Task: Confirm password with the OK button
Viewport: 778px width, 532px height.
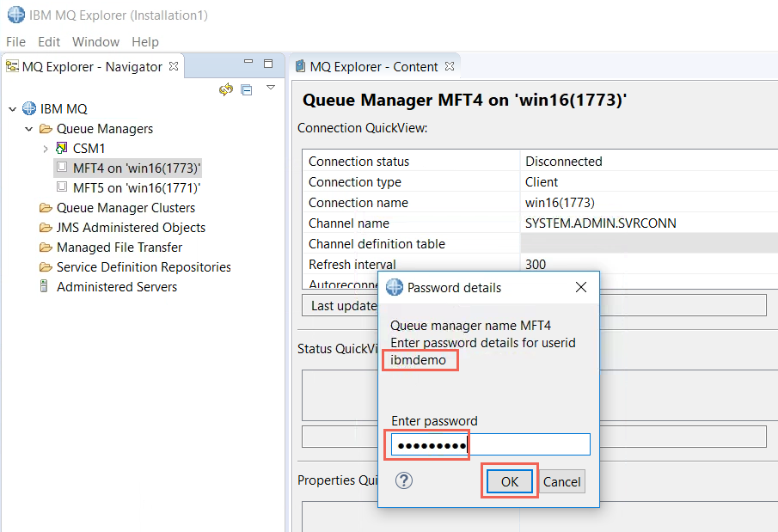Action: click(510, 481)
